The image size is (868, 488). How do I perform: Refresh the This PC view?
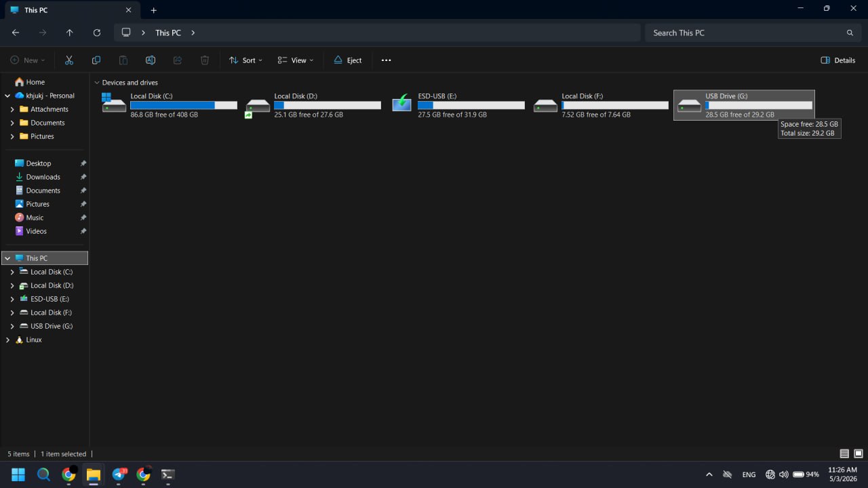(x=97, y=33)
